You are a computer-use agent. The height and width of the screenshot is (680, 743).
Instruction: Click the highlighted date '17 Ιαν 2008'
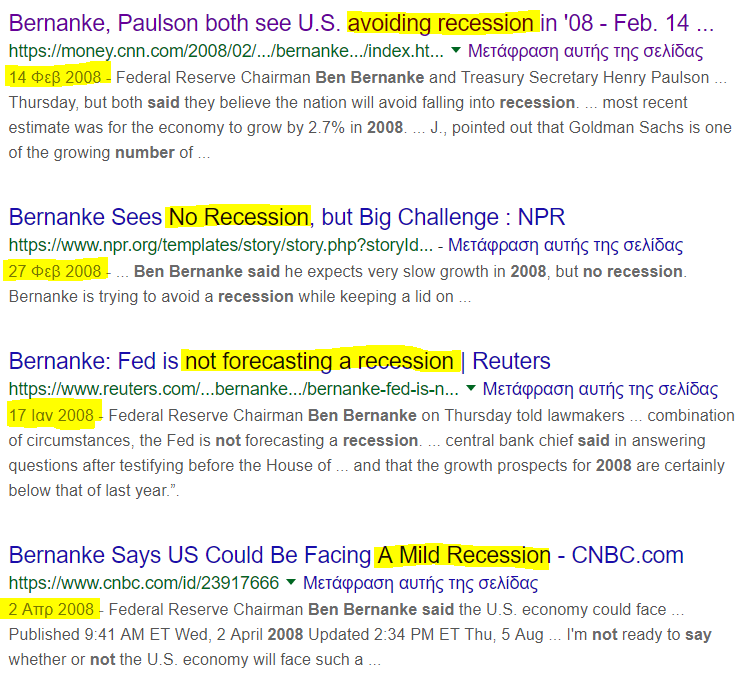52,414
